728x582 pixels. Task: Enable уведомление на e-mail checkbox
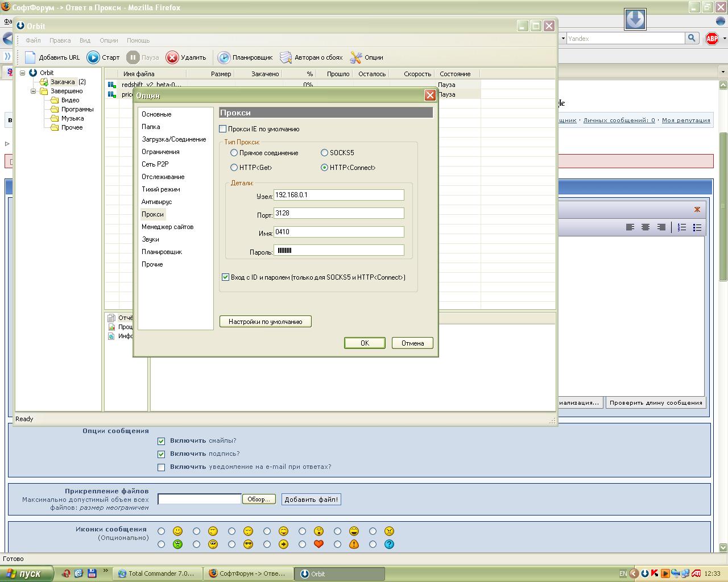pyautogui.click(x=161, y=467)
